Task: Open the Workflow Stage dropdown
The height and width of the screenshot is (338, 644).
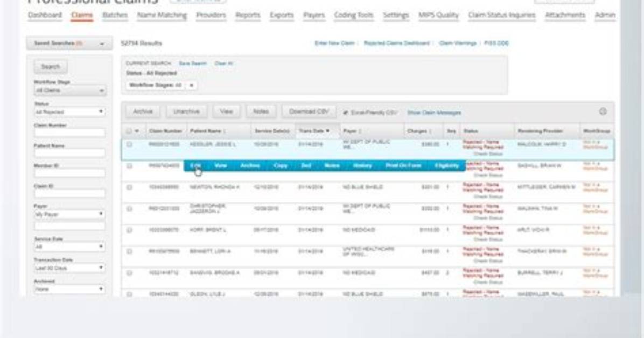Action: pyautogui.click(x=70, y=90)
